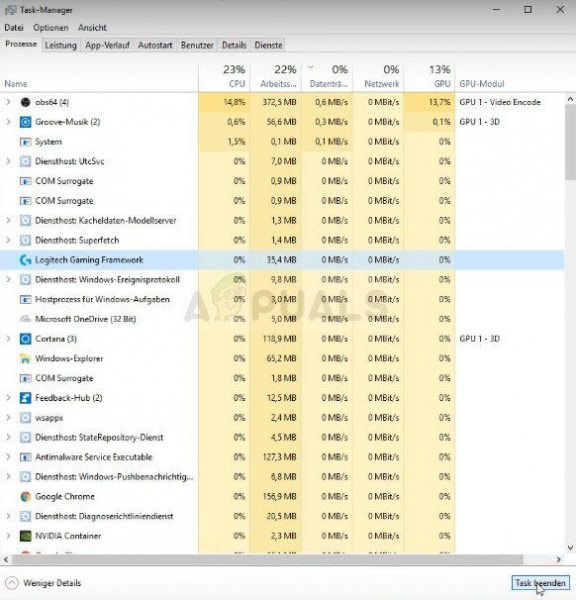This screenshot has width=576, height=600.
Task: Sort processes by CPU column header
Action: pyautogui.click(x=224, y=77)
